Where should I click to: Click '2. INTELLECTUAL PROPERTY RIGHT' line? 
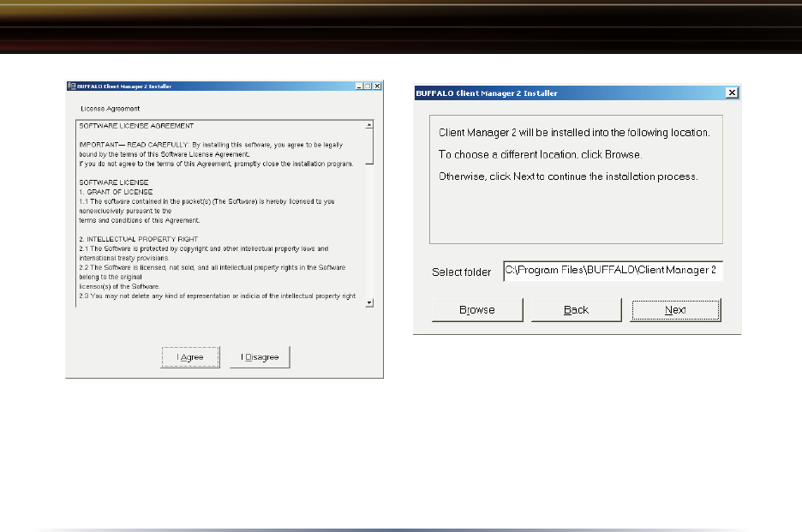[x=139, y=239]
